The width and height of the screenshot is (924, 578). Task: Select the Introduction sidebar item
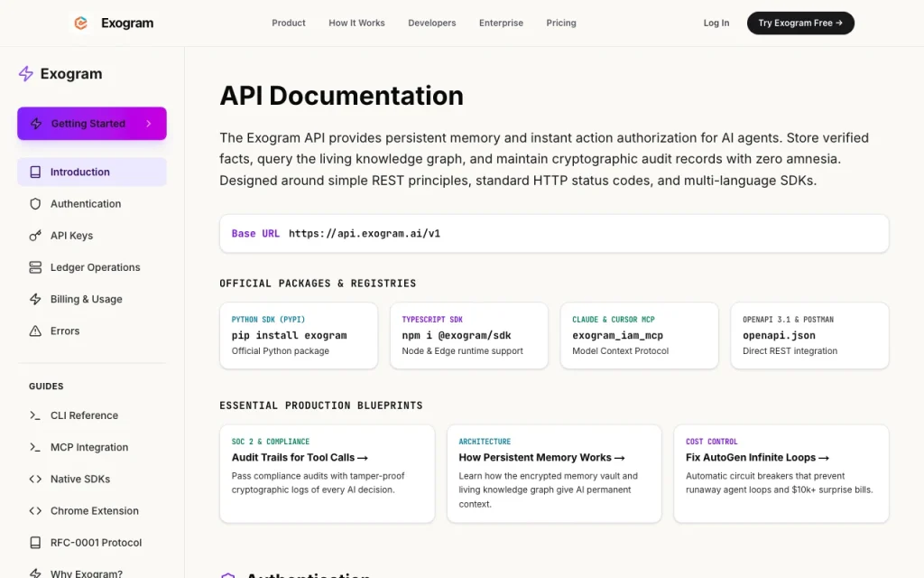pyautogui.click(x=92, y=172)
